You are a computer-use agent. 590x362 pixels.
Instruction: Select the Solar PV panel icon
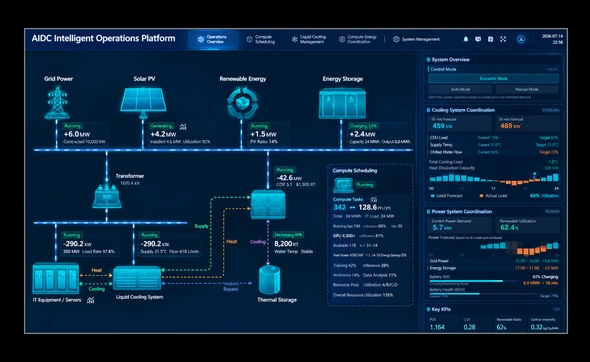pos(143,102)
